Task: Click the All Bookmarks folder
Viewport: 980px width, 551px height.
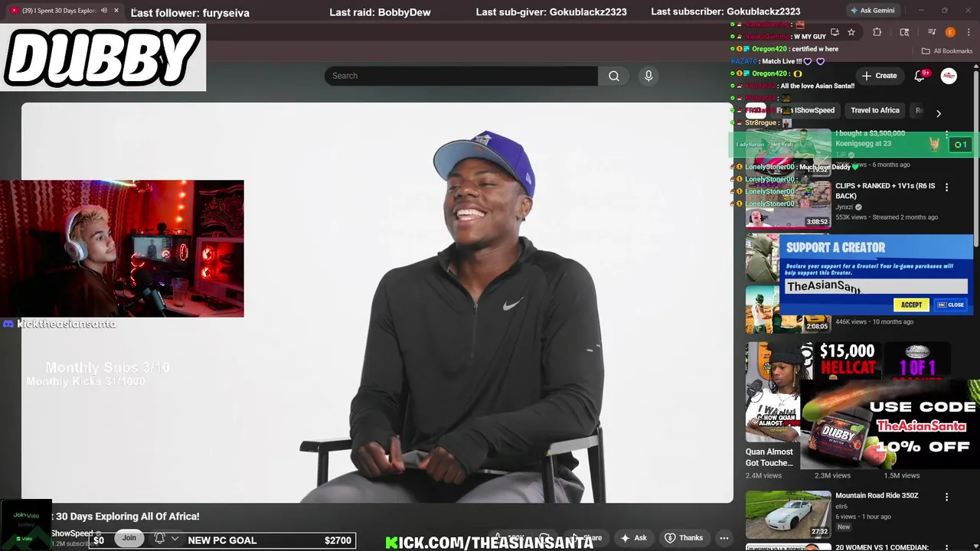Action: coord(946,51)
